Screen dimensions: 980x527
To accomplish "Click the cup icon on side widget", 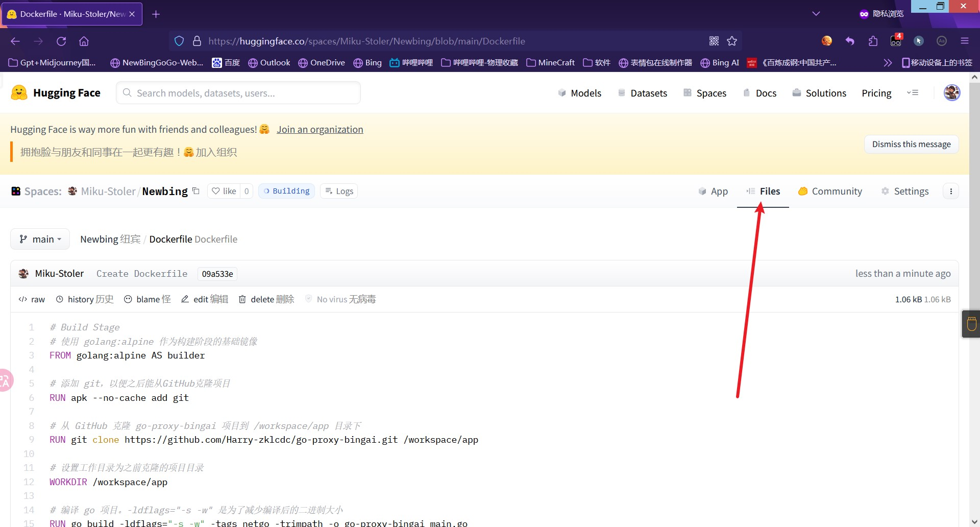I will (x=971, y=324).
